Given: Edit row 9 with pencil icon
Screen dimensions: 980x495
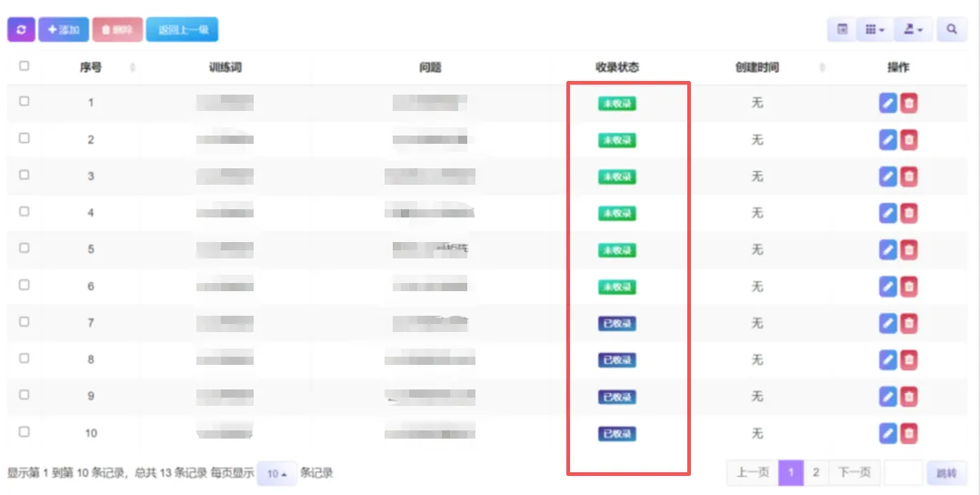Looking at the screenshot, I should (887, 396).
